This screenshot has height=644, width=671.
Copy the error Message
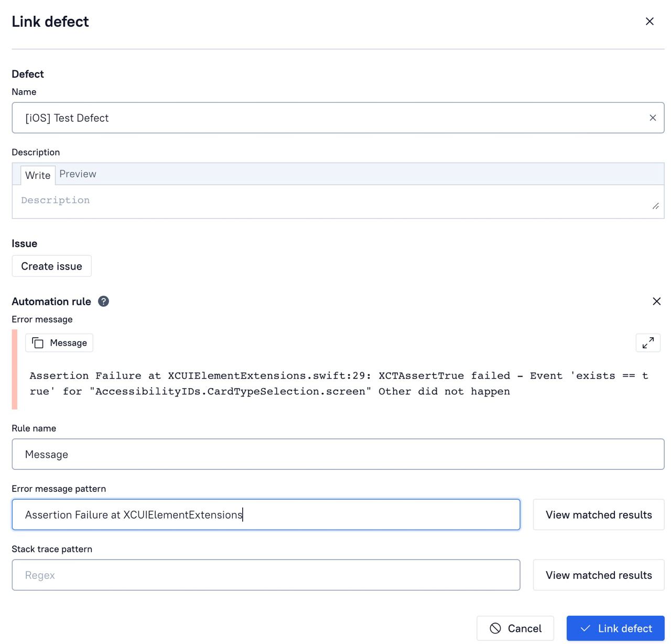click(x=59, y=343)
